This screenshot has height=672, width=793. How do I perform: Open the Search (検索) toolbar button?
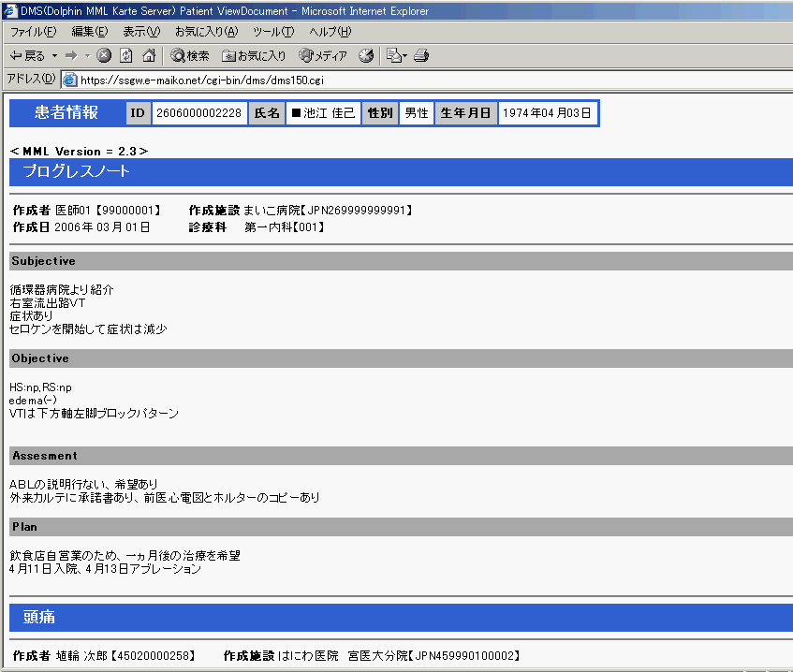[190, 56]
